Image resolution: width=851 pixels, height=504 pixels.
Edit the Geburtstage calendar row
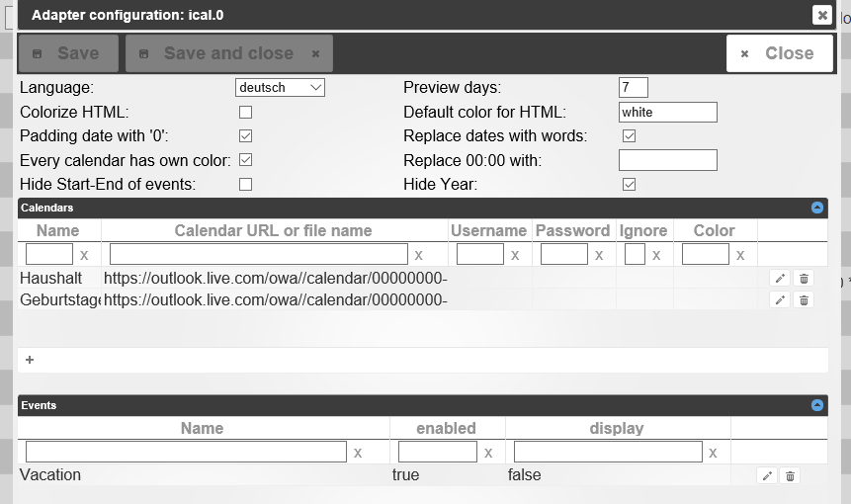pos(780,299)
